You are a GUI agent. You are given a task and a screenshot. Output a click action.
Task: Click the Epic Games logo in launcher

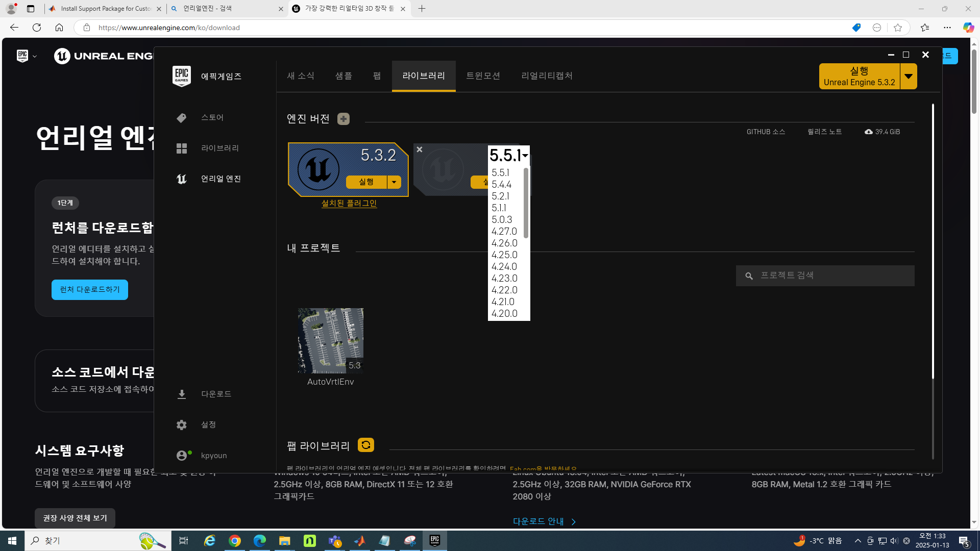pos(182,77)
